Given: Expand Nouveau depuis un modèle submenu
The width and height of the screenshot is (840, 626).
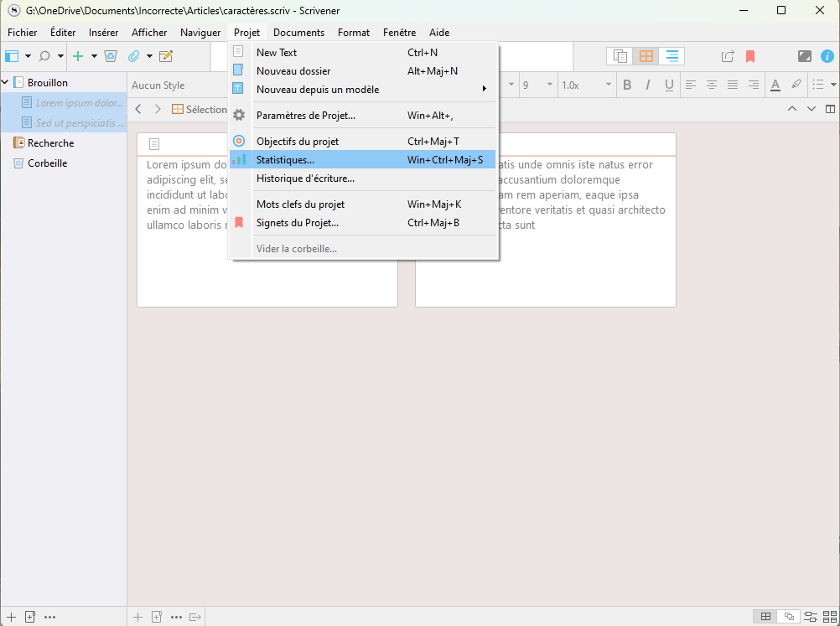Looking at the screenshot, I should tap(363, 90).
